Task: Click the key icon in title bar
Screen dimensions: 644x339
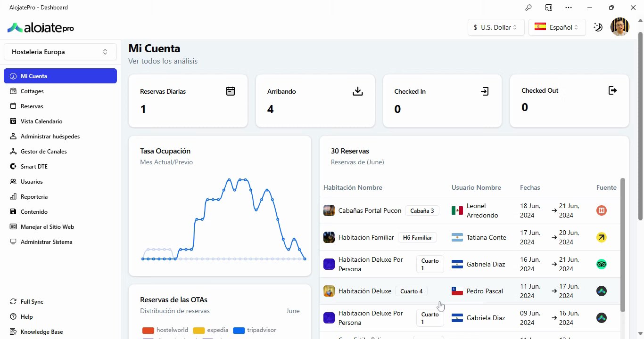Action: click(x=528, y=8)
